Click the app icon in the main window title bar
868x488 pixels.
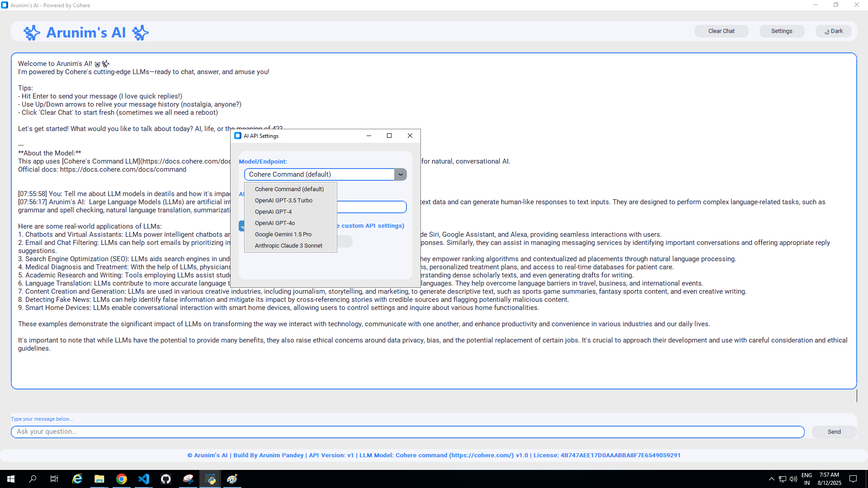click(x=5, y=5)
